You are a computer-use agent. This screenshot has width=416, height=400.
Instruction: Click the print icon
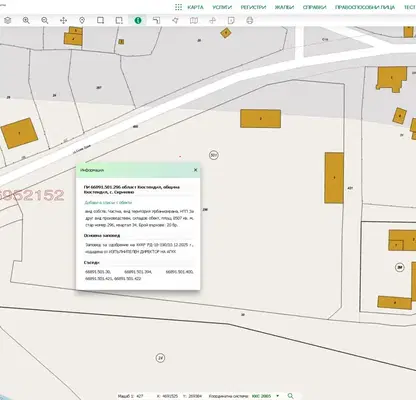pos(250,20)
